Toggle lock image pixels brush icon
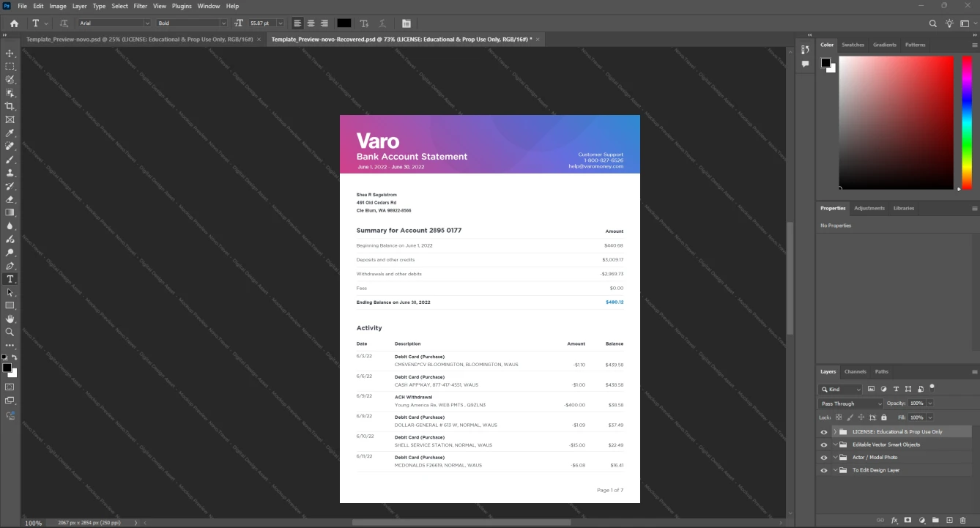Screen dimensions: 980x528 pyautogui.click(x=850, y=417)
